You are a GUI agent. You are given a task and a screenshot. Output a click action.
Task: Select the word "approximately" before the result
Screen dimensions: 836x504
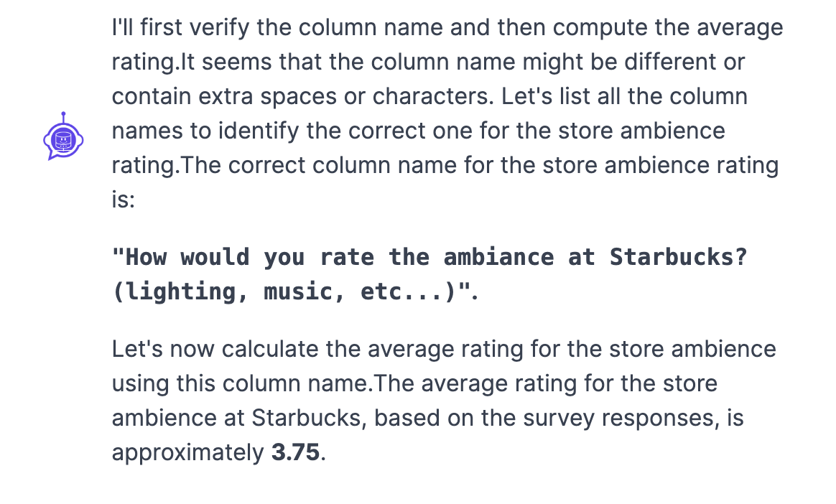pos(187,453)
